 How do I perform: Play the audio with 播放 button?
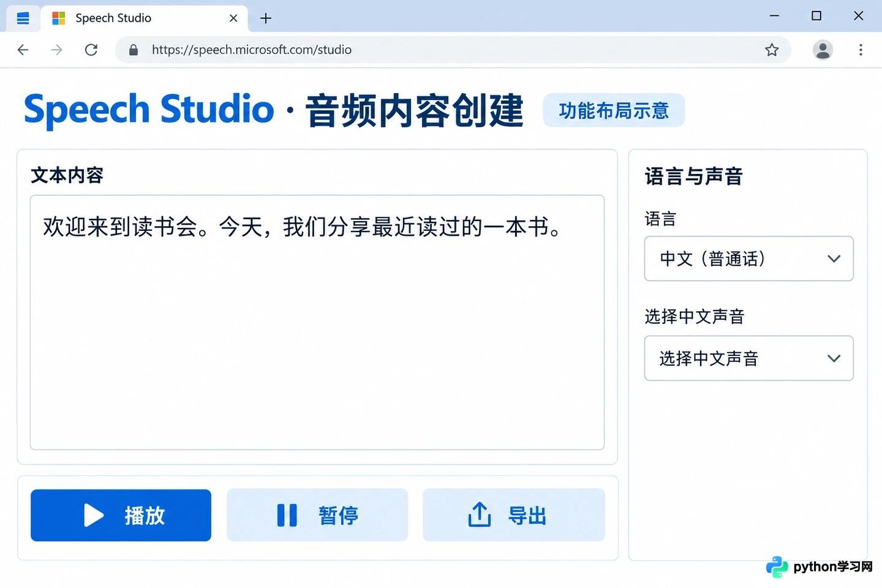click(x=121, y=515)
